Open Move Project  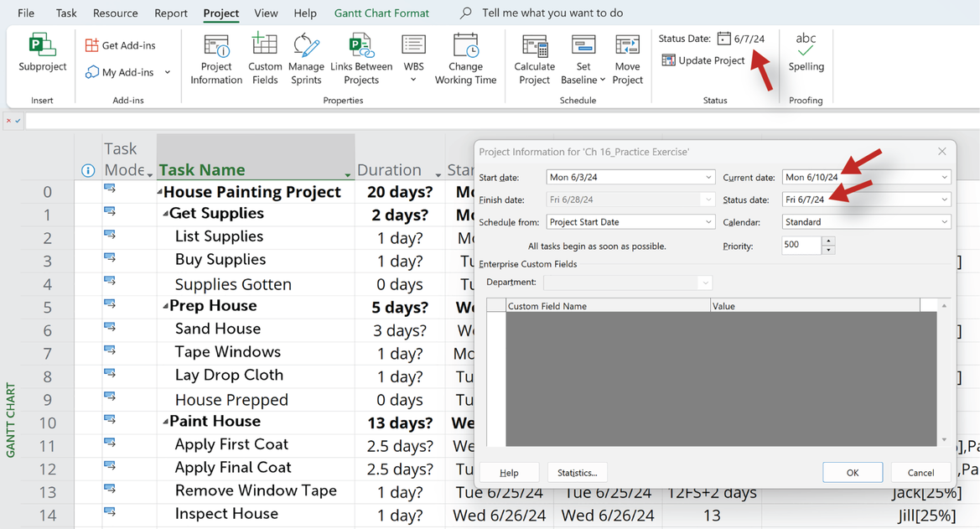tap(628, 60)
